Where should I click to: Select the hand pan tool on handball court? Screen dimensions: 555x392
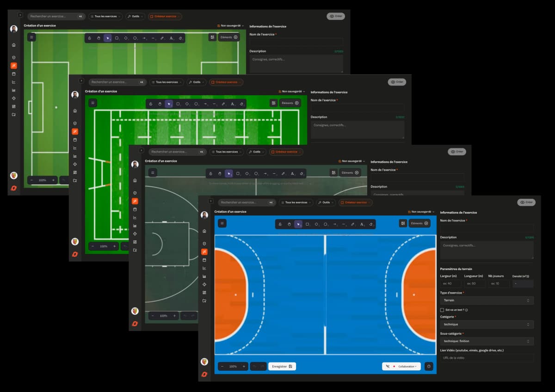point(289,224)
